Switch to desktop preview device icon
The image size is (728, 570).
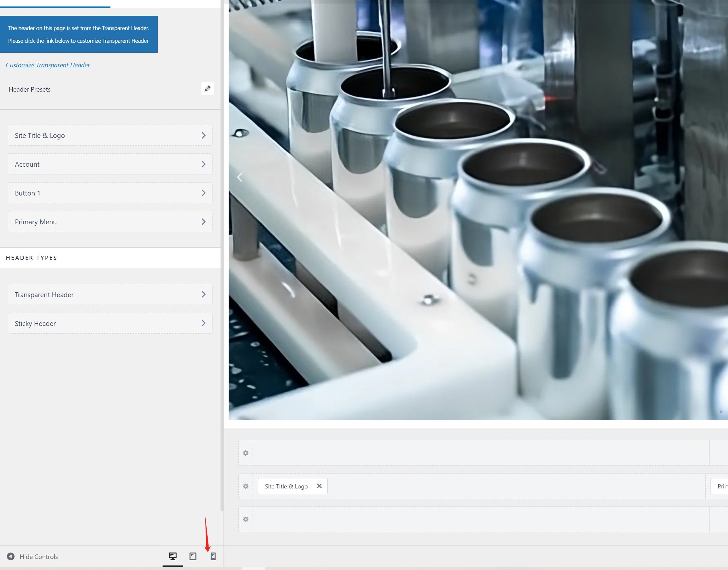click(173, 556)
